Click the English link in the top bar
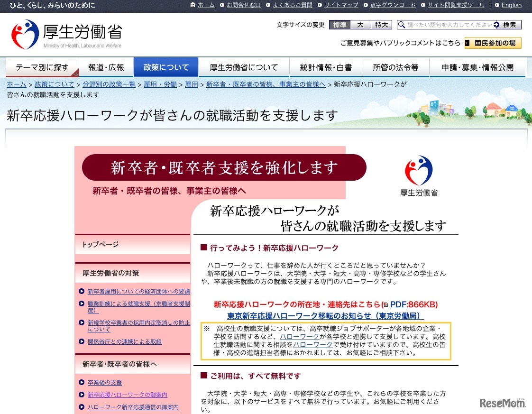 tap(512, 5)
